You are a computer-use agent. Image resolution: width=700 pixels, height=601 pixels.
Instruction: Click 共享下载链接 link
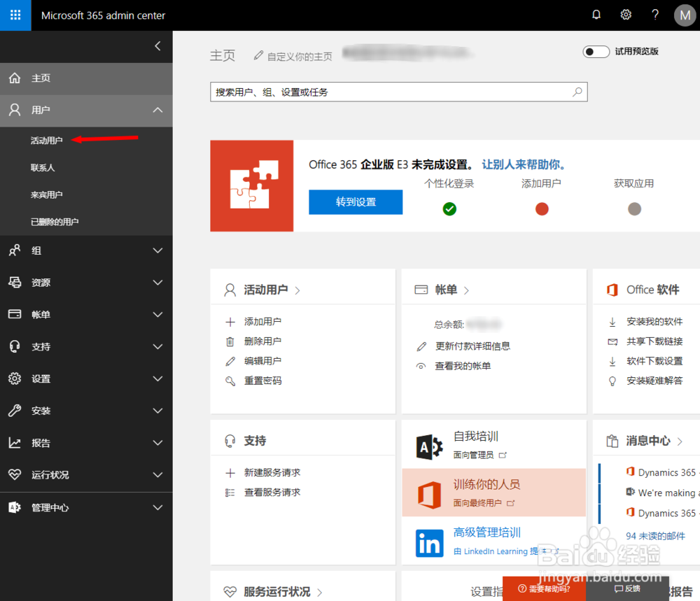coord(654,341)
